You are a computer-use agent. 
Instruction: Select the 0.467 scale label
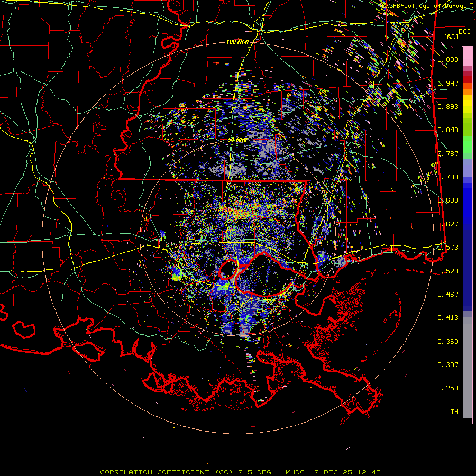click(448, 295)
